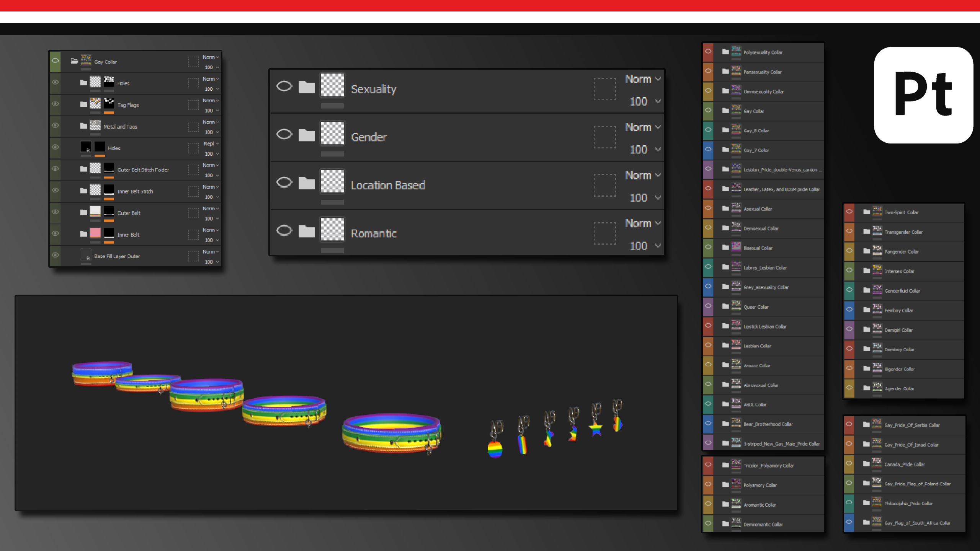Screen dimensions: 980x551
Task: Click the Gender layer mask thumbnail
Action: point(332,134)
